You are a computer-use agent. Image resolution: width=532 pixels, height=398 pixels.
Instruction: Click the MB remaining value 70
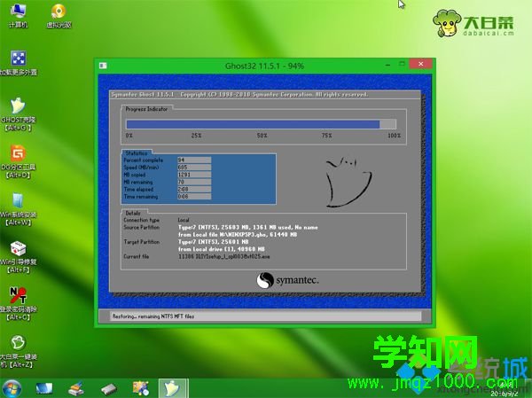(194, 182)
